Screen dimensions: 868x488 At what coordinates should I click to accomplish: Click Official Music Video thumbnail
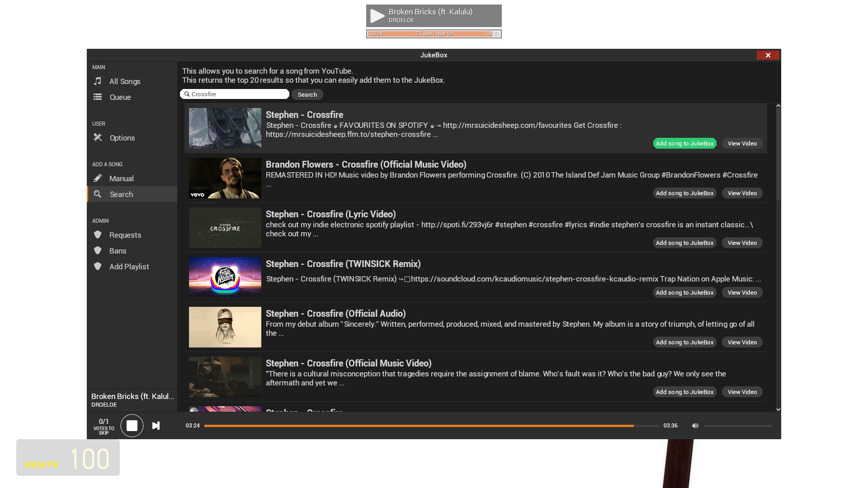225,377
